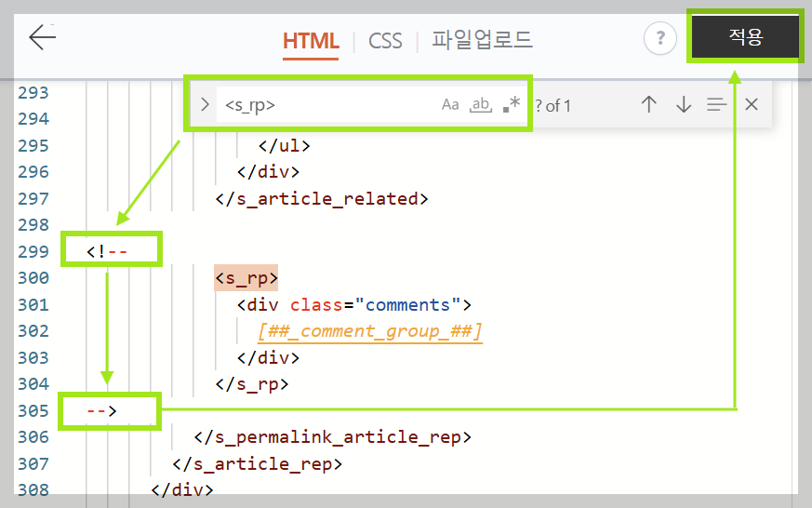Jump to the previous search match
This screenshot has width=812, height=508.
click(648, 104)
